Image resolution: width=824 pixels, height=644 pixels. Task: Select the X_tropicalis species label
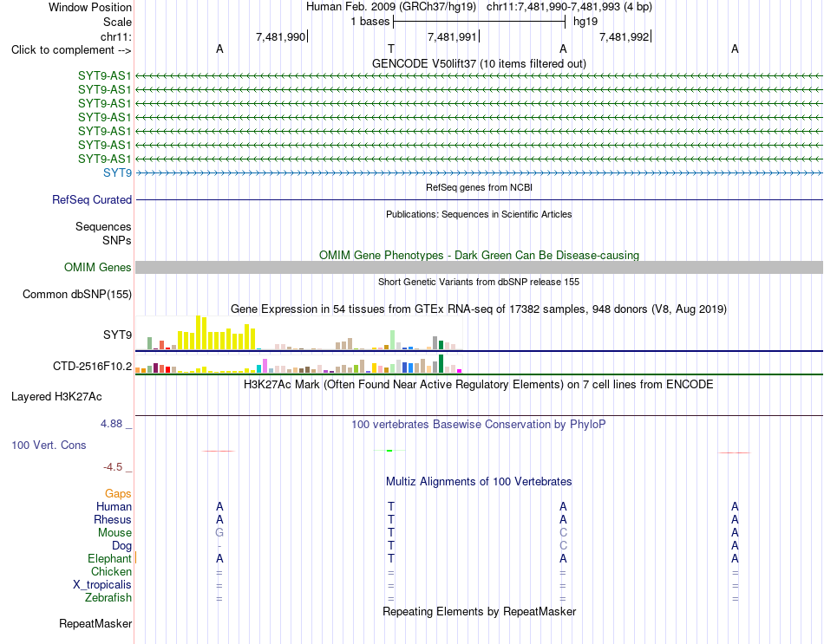[102, 585]
